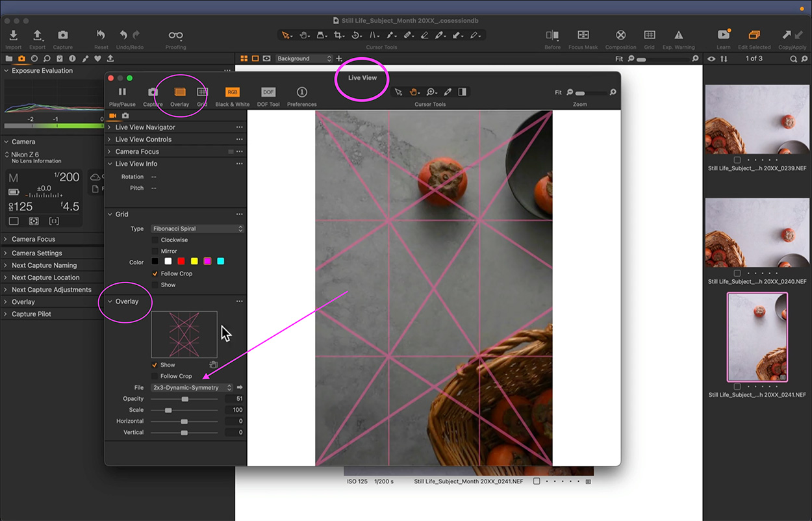
Task: Click the Capture camera icon in Live View toolbar
Action: [153, 92]
